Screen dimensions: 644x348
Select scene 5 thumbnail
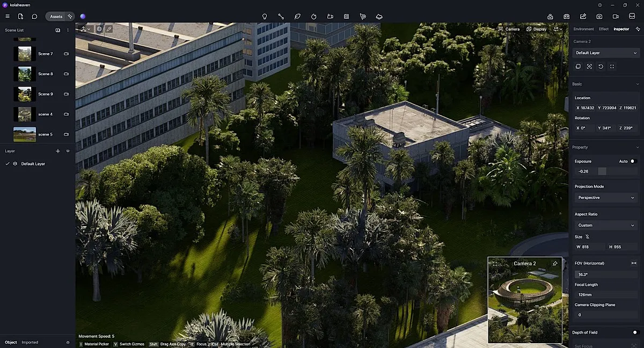[x=25, y=134]
